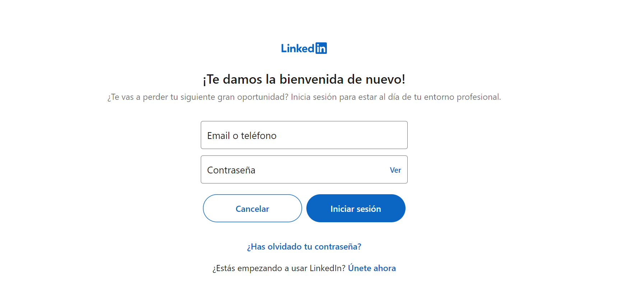Click the Cancelar button
644x284 pixels.
point(252,208)
